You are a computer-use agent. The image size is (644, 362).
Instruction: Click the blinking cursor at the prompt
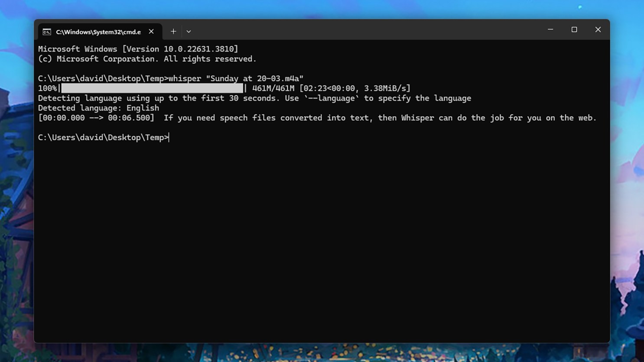click(169, 137)
